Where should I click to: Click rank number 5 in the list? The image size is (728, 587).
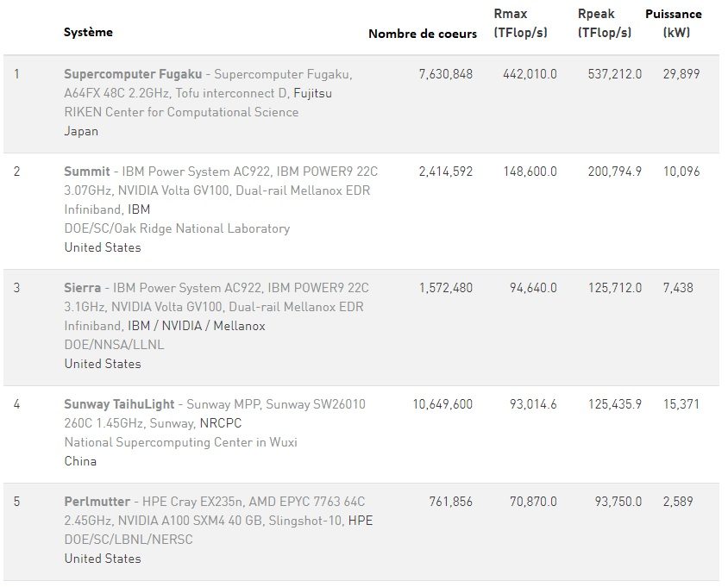17,502
